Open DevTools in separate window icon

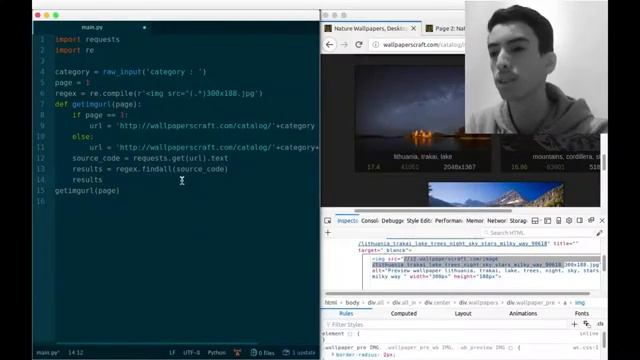pyautogui.click(x=591, y=220)
